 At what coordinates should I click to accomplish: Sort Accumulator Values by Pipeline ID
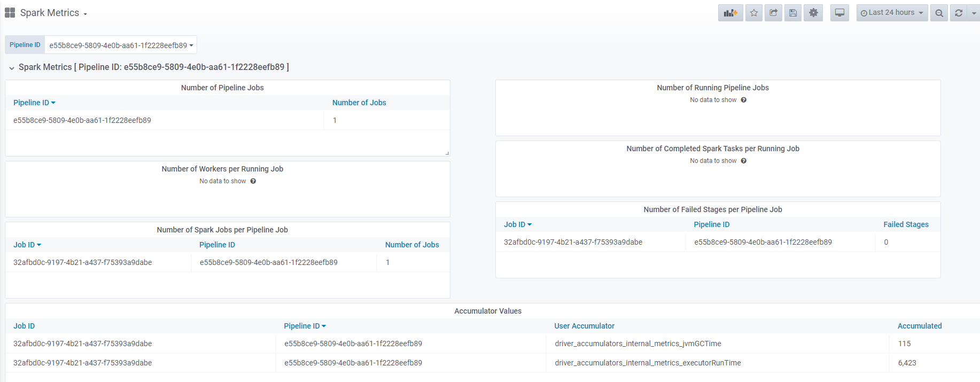305,326
